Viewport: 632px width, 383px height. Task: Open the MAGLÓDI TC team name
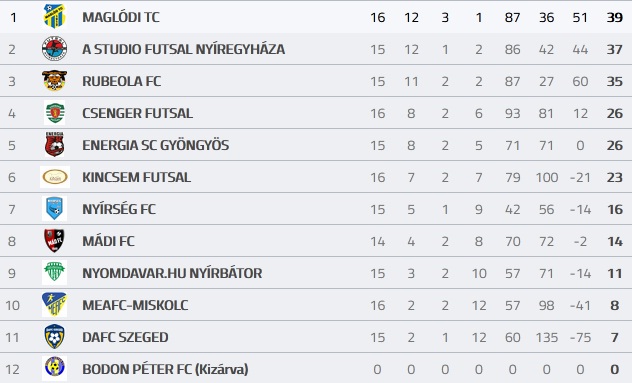pos(121,17)
